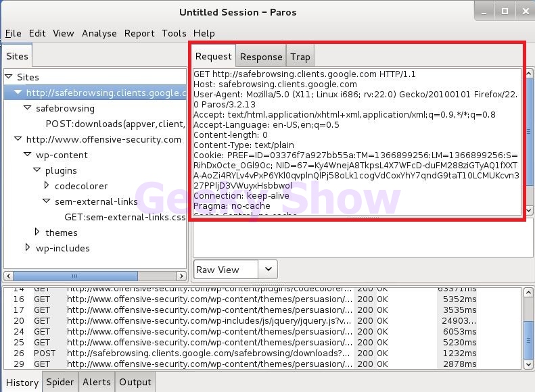Expand the codecolorer folder
Screen dimensions: 535x392
click(47, 185)
